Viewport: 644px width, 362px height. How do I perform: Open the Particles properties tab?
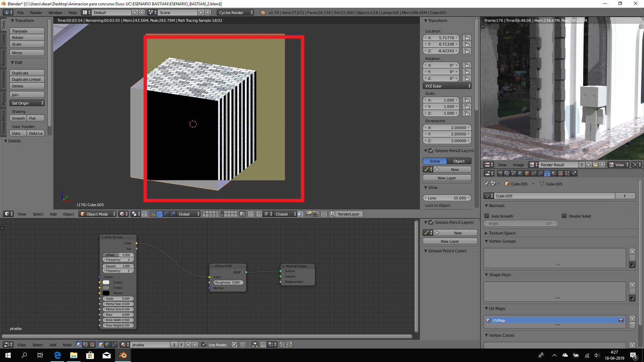(567, 173)
